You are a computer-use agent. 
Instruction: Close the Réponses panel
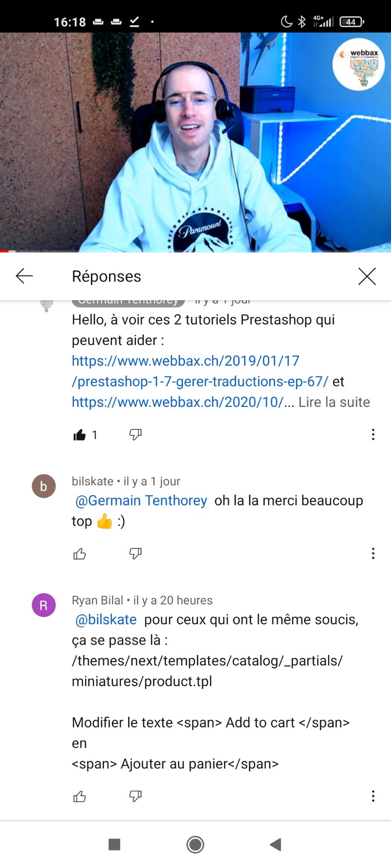tap(367, 276)
